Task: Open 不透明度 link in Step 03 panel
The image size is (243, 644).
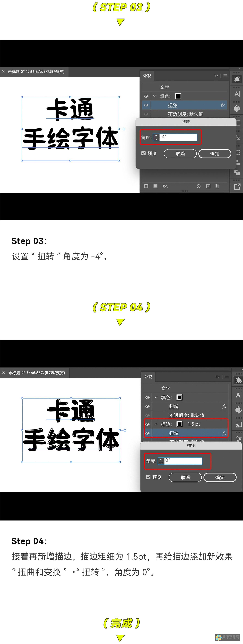Action: point(178,114)
